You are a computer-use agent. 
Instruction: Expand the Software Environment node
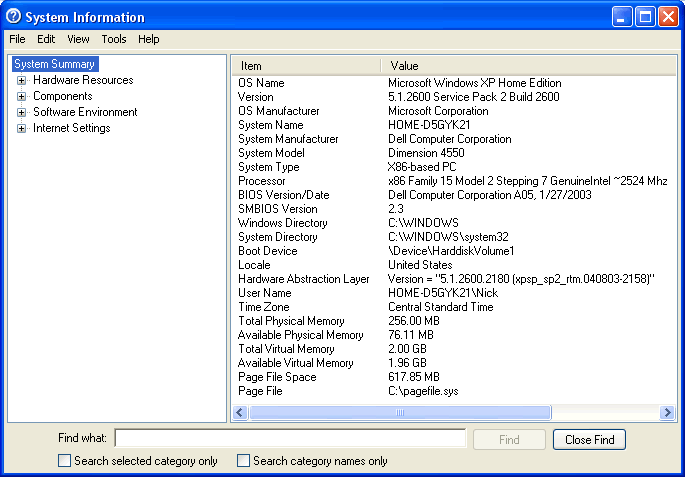[21, 112]
